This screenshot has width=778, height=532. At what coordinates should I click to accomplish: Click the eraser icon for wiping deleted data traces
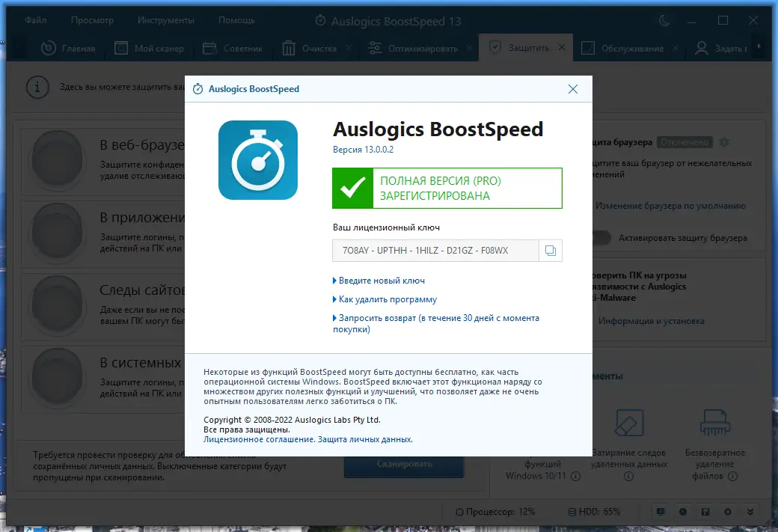pyautogui.click(x=628, y=423)
